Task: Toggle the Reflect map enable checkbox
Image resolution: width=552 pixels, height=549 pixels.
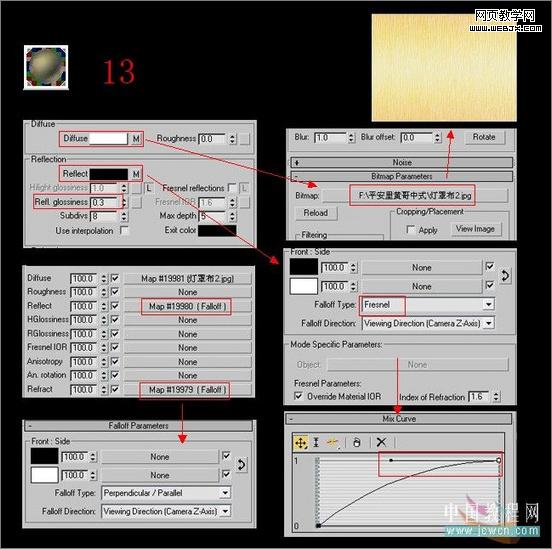Action: [x=115, y=306]
